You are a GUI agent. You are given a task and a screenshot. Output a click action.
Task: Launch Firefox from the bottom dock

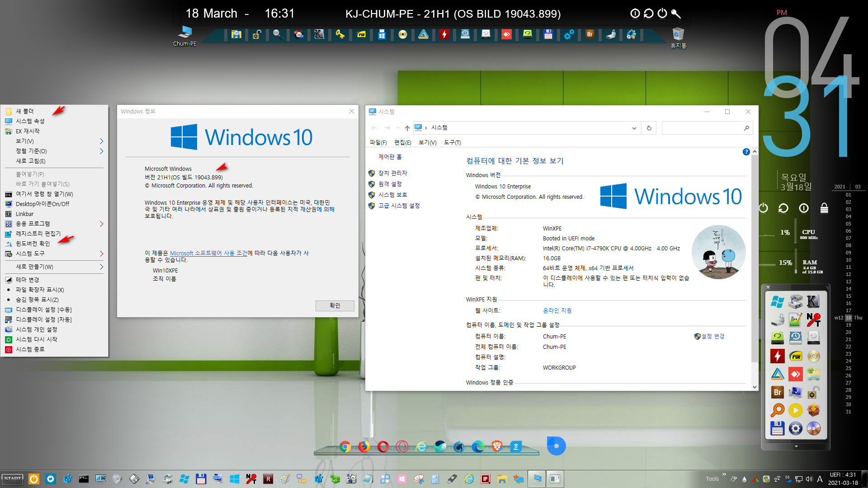[x=364, y=446]
